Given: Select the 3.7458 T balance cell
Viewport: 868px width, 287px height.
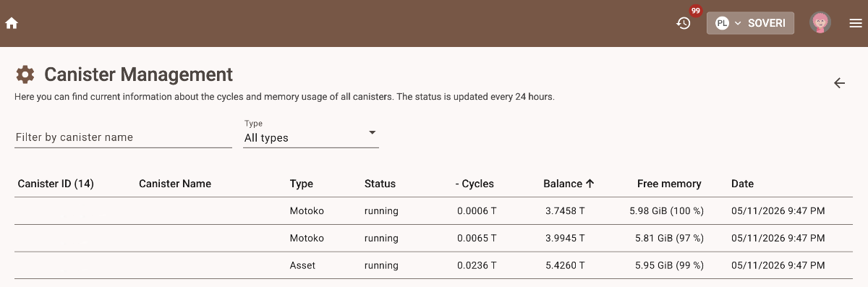Looking at the screenshot, I should [565, 211].
